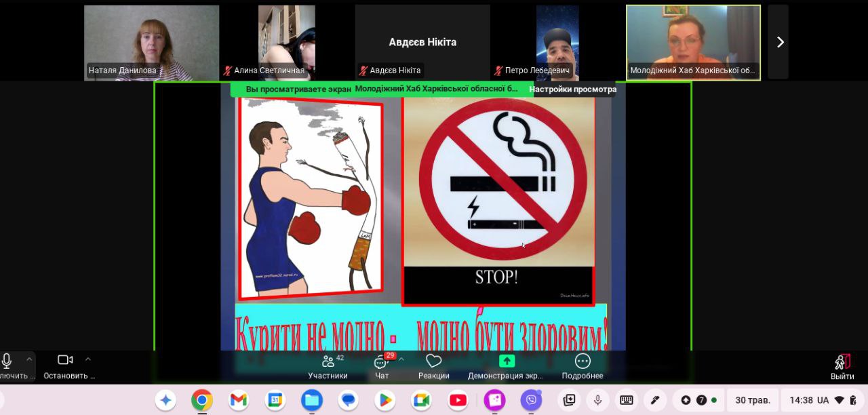Expand chat options arrow beside Чат
This screenshot has height=415, width=868.
click(x=401, y=359)
